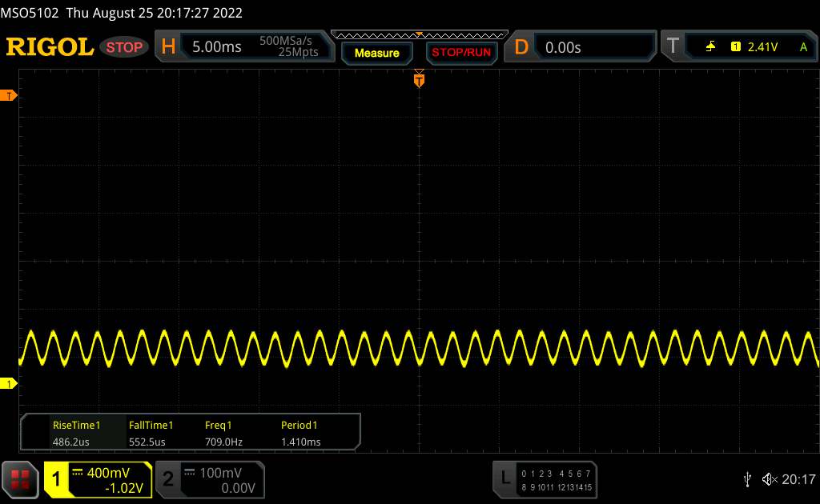Click the waveform memory position bar
Viewport: 820px width, 504px height.
[x=419, y=34]
